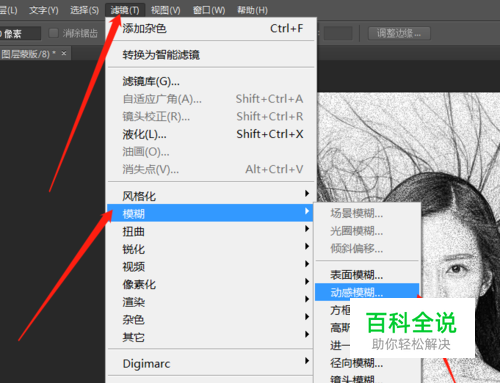Viewport: 500px width, 383px height.
Task: Expand the 渲染 submenu
Action: (210, 302)
